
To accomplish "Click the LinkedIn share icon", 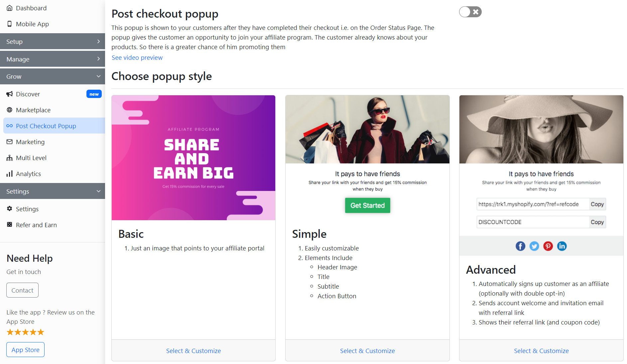I will click(562, 246).
